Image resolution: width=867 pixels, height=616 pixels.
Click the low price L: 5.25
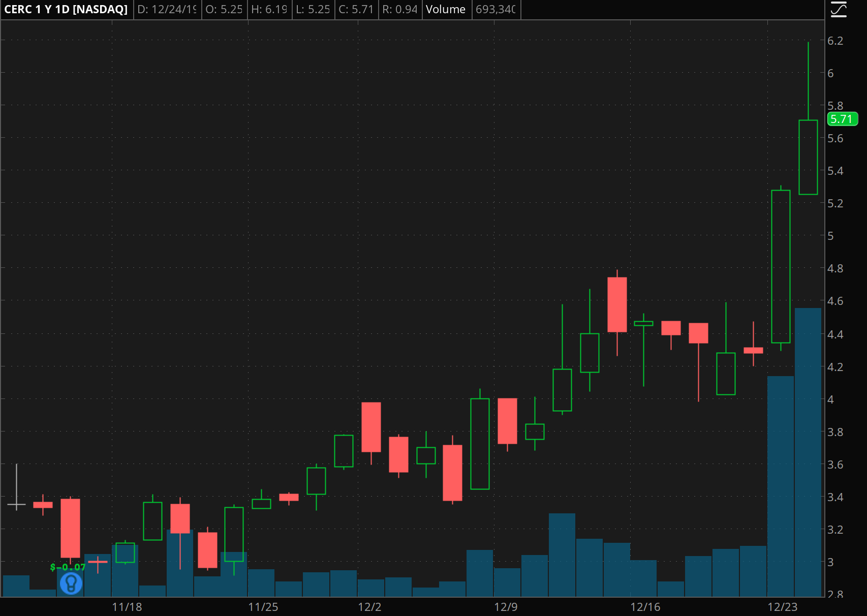point(313,10)
